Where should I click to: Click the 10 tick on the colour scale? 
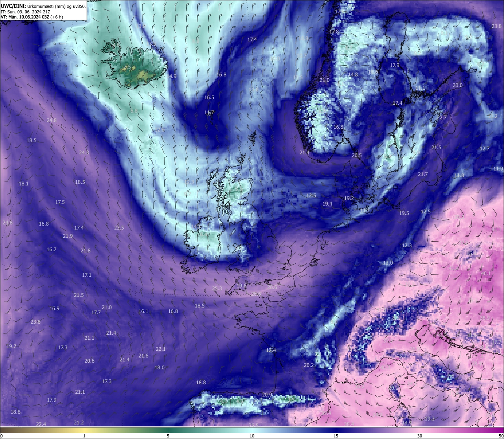pyautogui.click(x=252, y=436)
